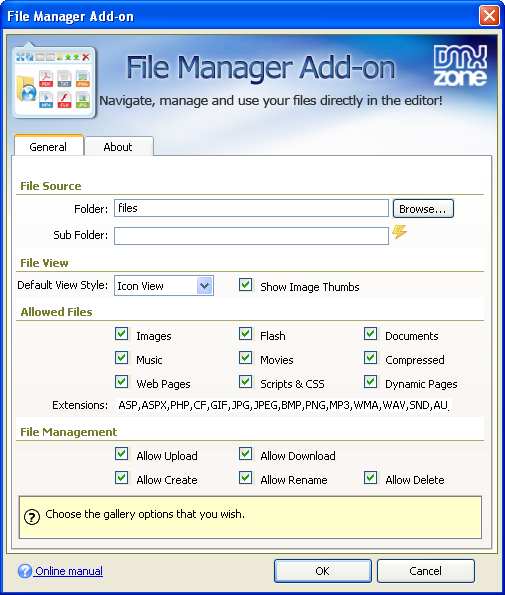Viewport: 505px width, 595px height.
Task: Click into the Folder input field
Action: [251, 208]
